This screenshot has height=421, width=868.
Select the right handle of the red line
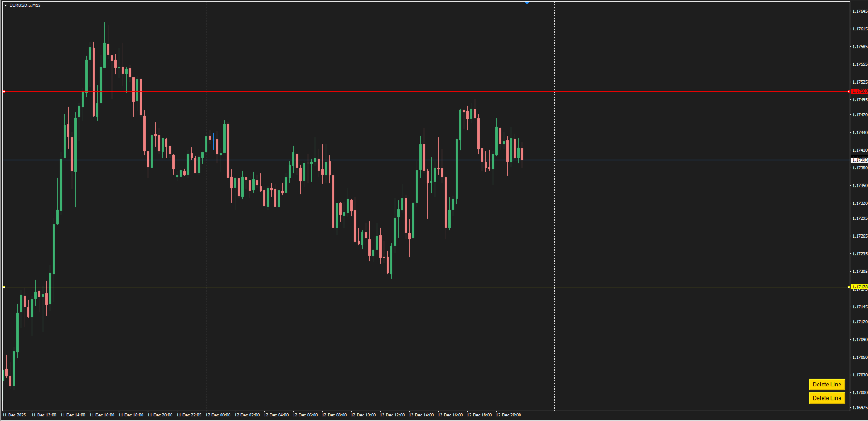[x=848, y=91]
